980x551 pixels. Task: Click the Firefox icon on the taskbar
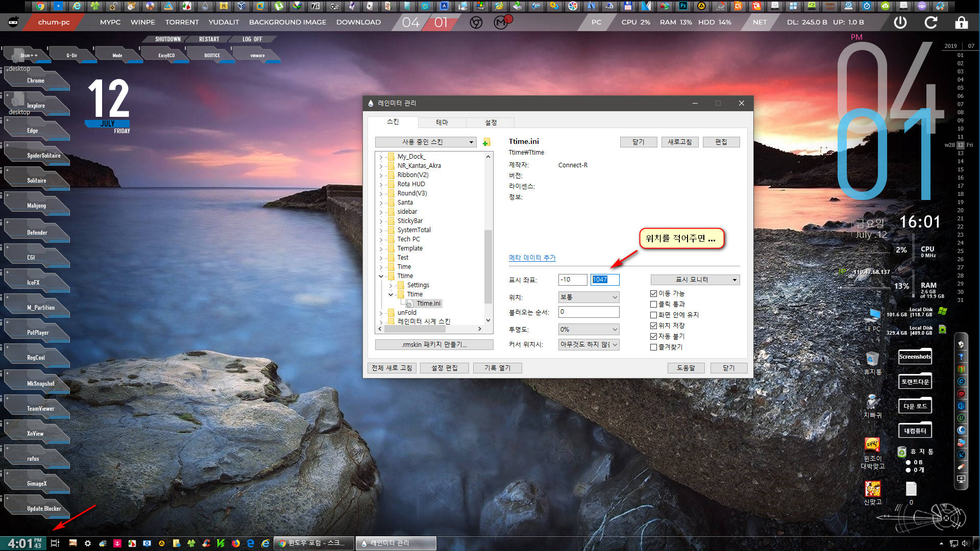[236, 543]
